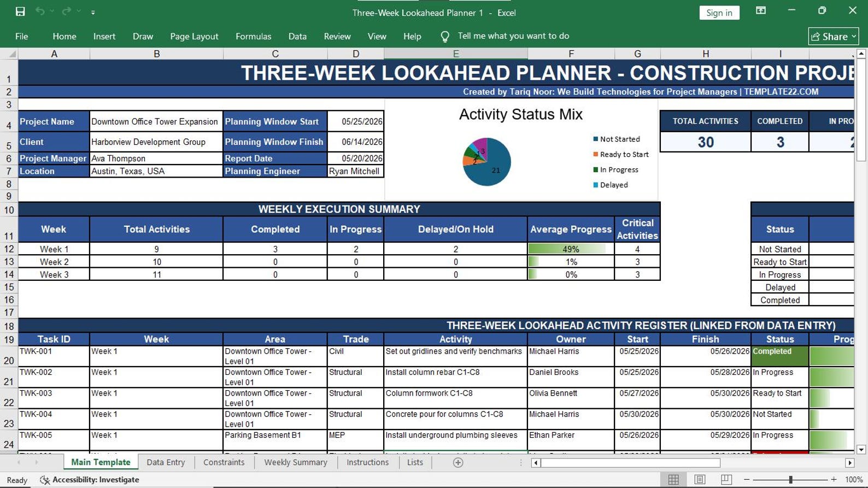Viewport: 868px width, 488px height.
Task: Open the File menu
Action: click(x=22, y=37)
